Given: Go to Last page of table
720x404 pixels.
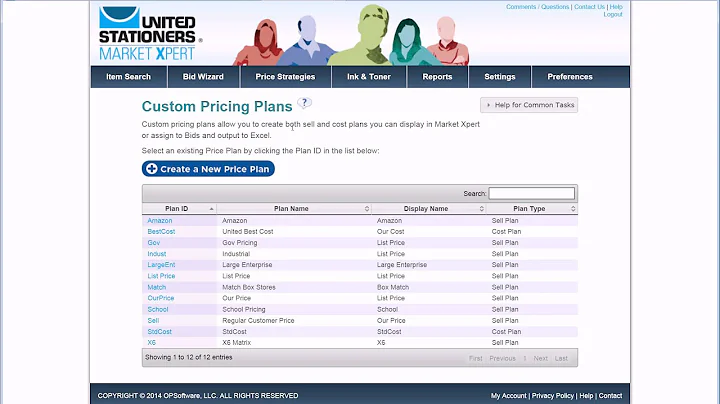Looking at the screenshot, I should [x=561, y=358].
